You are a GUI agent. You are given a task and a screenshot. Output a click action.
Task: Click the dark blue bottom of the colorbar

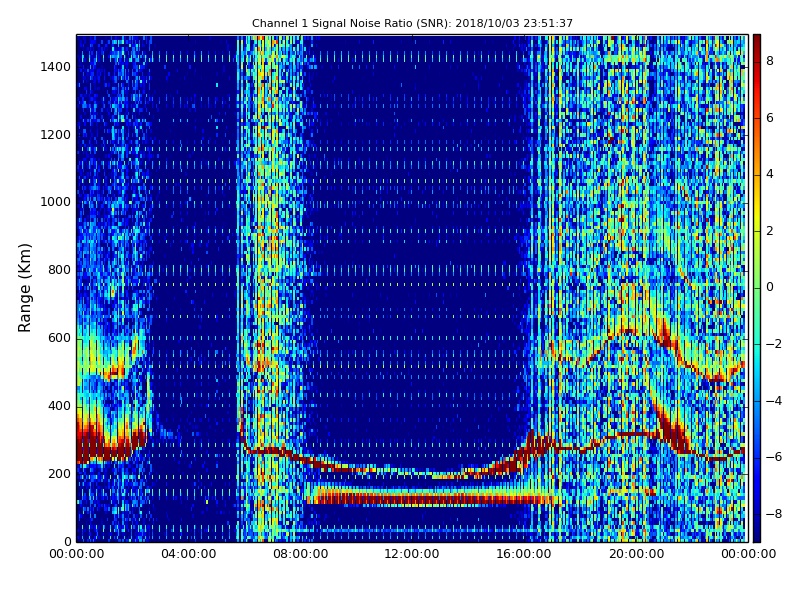pos(757,535)
